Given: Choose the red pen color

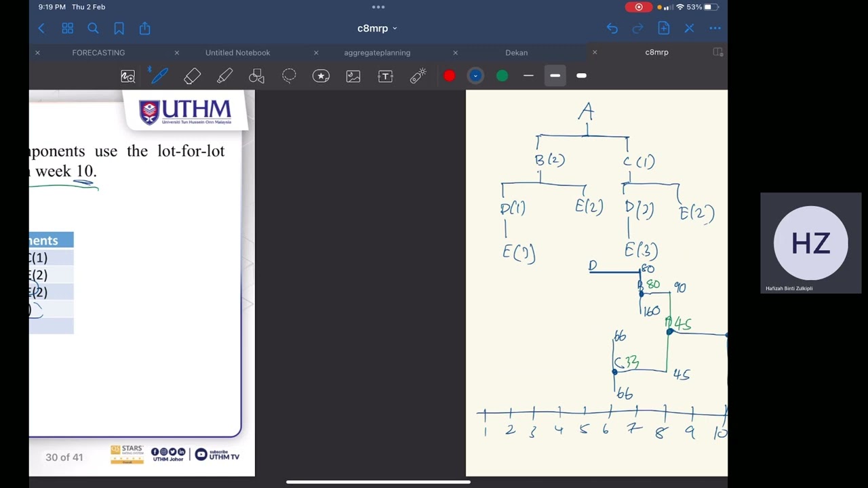Looking at the screenshot, I should (450, 76).
